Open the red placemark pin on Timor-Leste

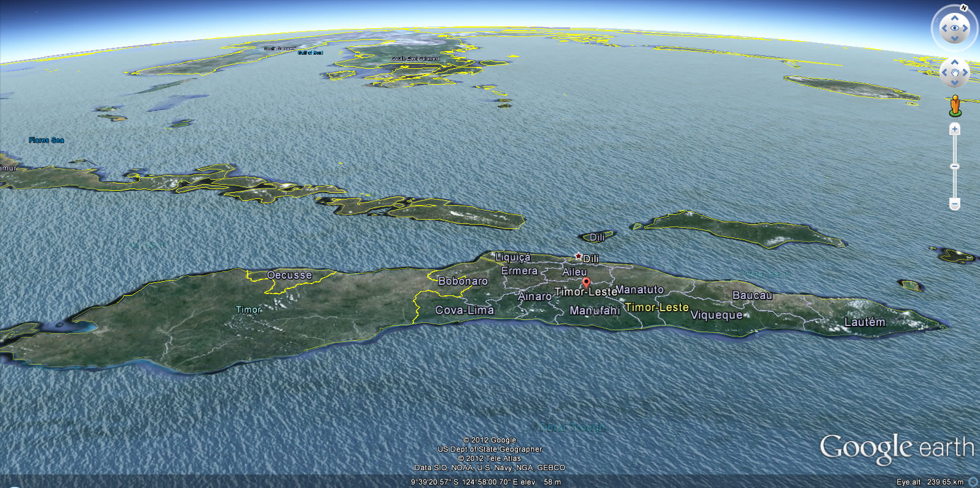(x=586, y=283)
